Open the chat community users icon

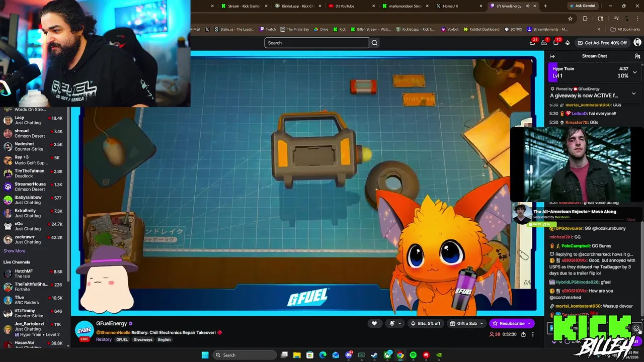pos(637,56)
